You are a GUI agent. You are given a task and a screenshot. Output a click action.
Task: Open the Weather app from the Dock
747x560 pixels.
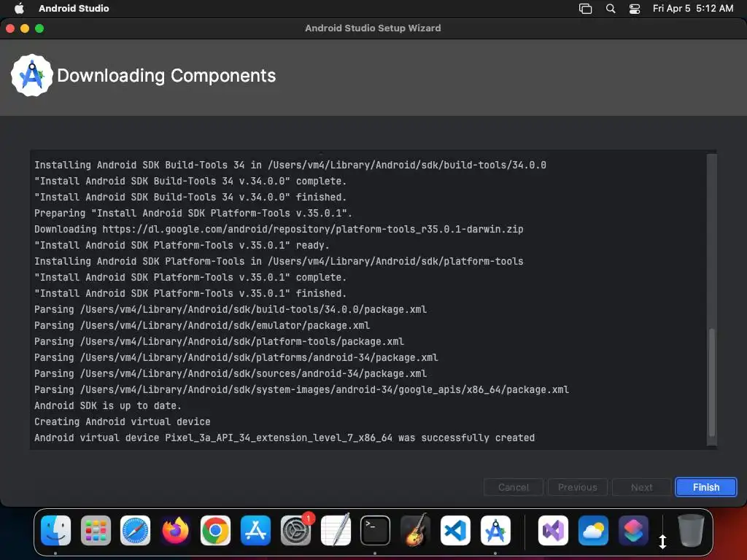point(593,530)
